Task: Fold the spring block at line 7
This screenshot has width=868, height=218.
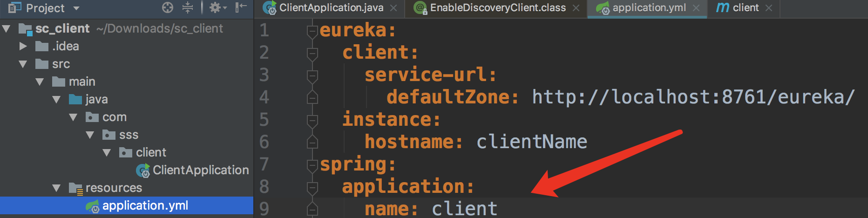Action: pyautogui.click(x=312, y=165)
